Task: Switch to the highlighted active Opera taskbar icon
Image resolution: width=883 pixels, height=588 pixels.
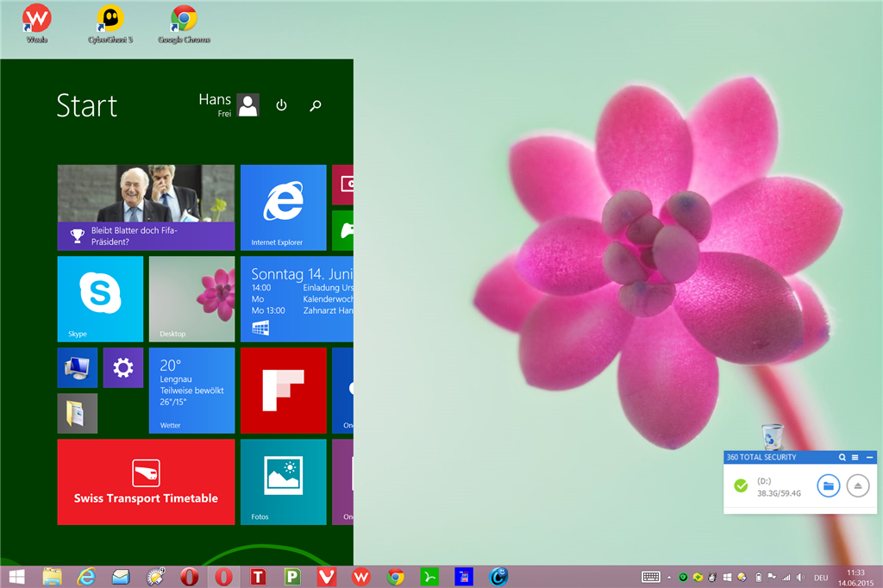Action: pyautogui.click(x=223, y=577)
